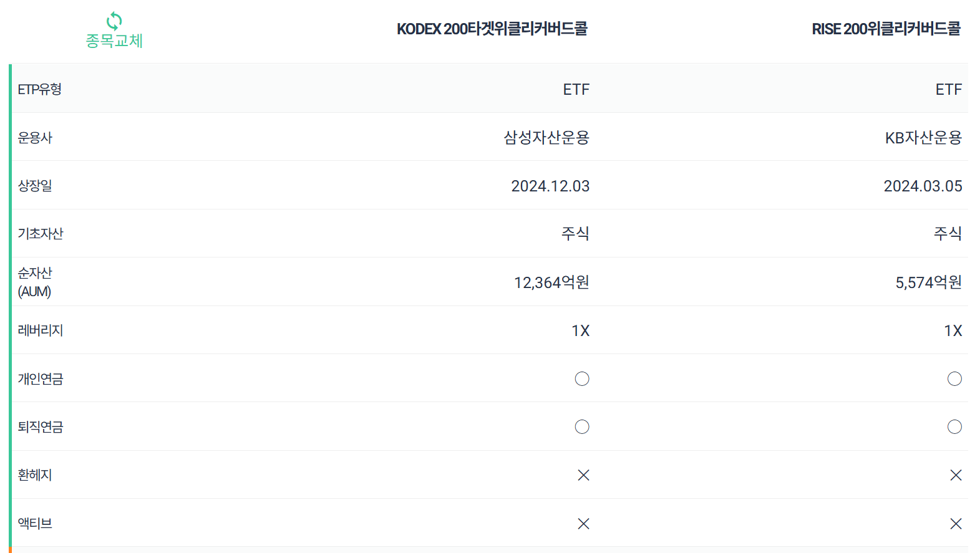Click RISE 환헤지 X mark icon
Viewport: 980px width, 553px height.
(x=956, y=475)
